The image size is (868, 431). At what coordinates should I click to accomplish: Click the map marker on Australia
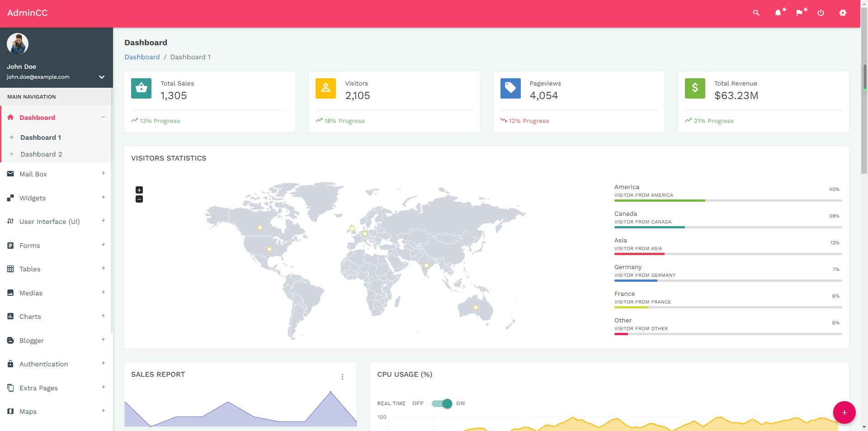tap(476, 308)
